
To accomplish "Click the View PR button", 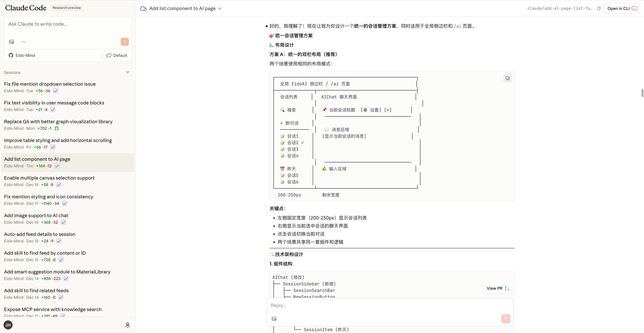I will coord(498,288).
